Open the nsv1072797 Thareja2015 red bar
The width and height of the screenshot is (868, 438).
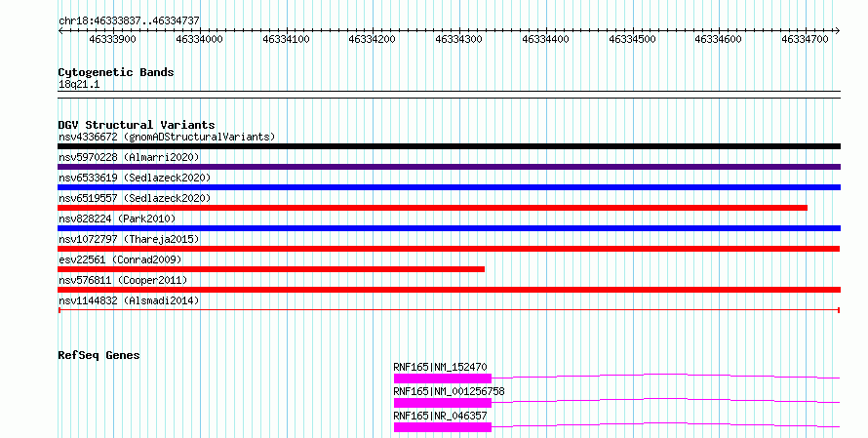point(449,249)
